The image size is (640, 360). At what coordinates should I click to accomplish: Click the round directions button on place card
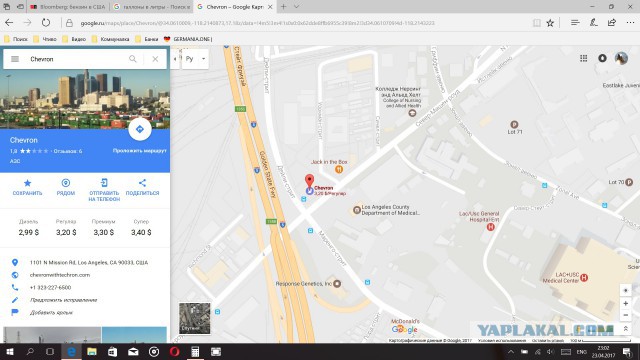pos(140,129)
